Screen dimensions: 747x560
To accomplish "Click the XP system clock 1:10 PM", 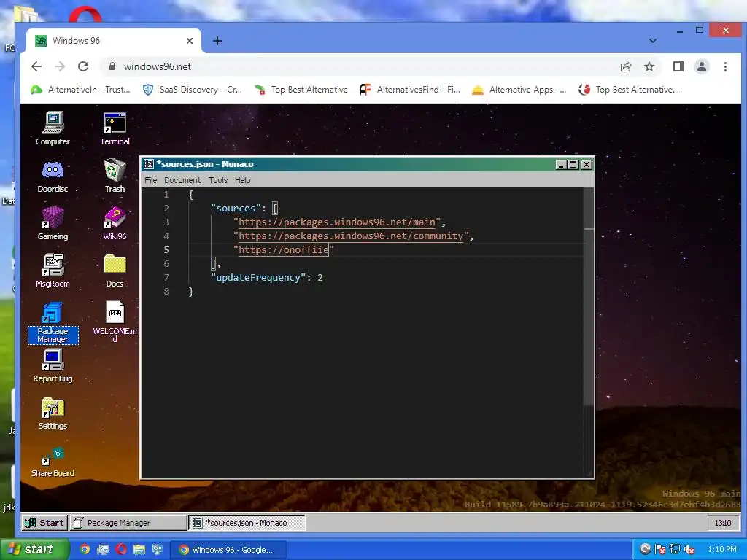I will pos(721,550).
